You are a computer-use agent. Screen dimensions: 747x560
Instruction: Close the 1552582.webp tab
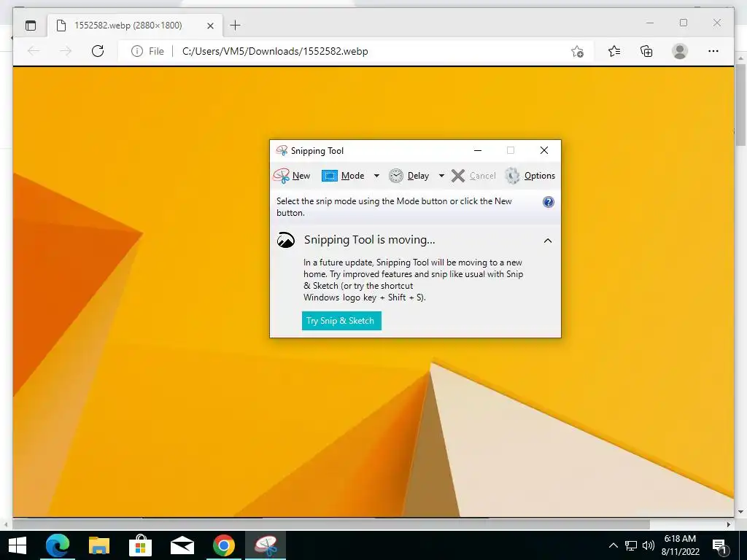tap(210, 26)
